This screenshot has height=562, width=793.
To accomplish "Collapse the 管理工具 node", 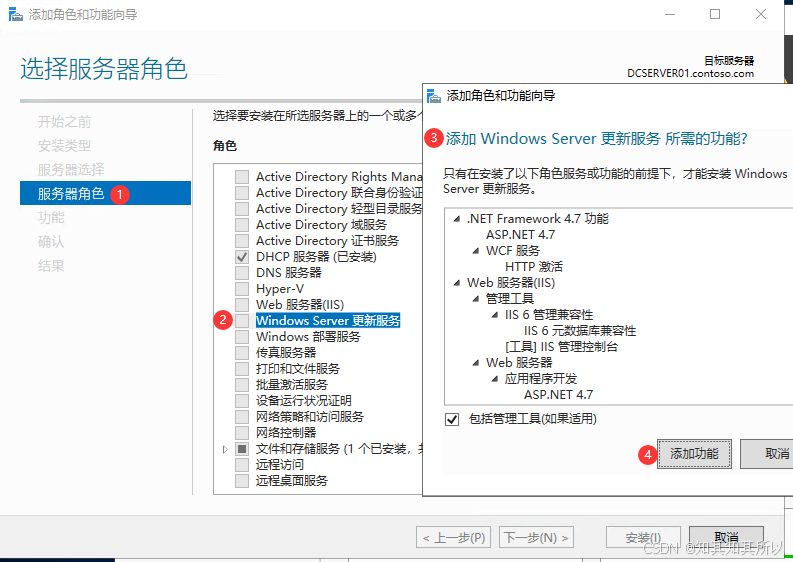I will point(475,299).
